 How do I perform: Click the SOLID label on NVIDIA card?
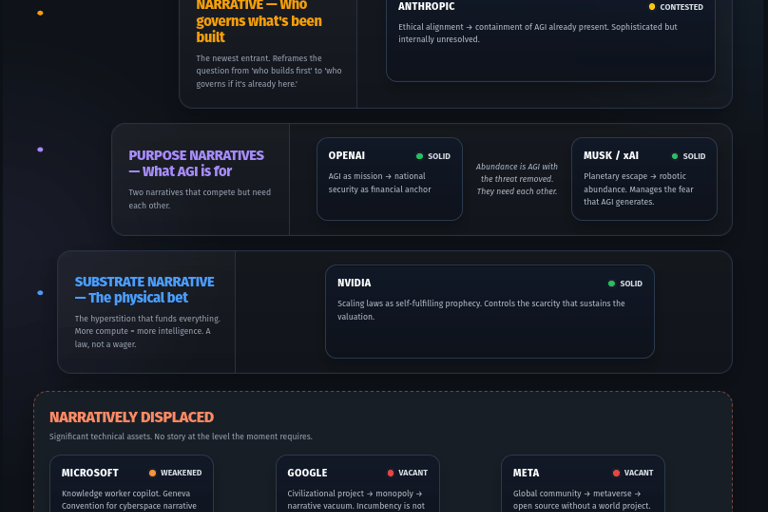coord(631,284)
